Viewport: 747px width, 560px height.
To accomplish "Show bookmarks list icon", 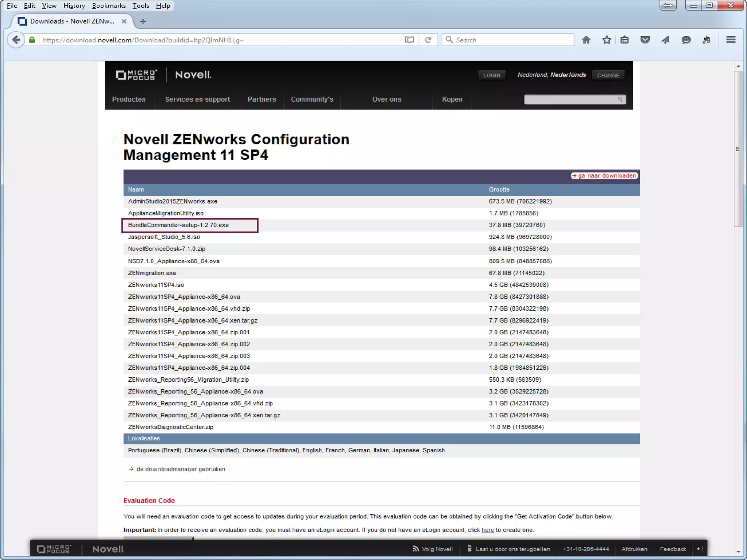I will [x=624, y=40].
